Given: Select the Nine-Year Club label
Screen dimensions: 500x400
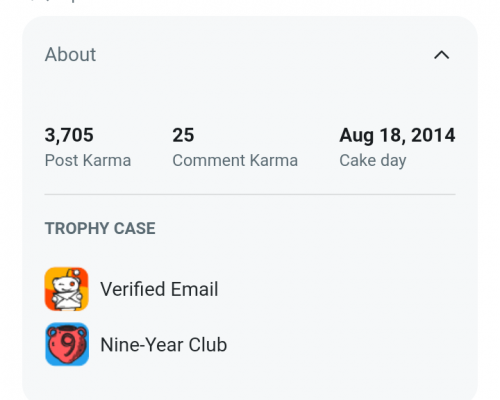Looking at the screenshot, I should [164, 344].
